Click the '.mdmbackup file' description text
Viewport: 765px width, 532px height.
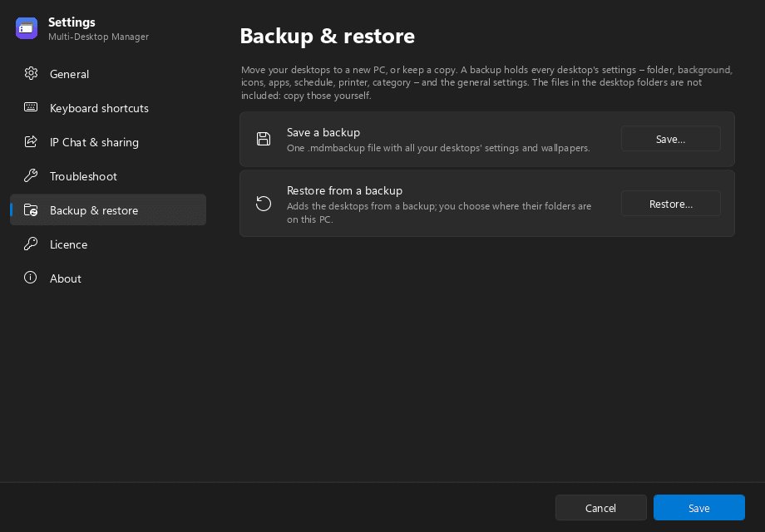click(438, 148)
